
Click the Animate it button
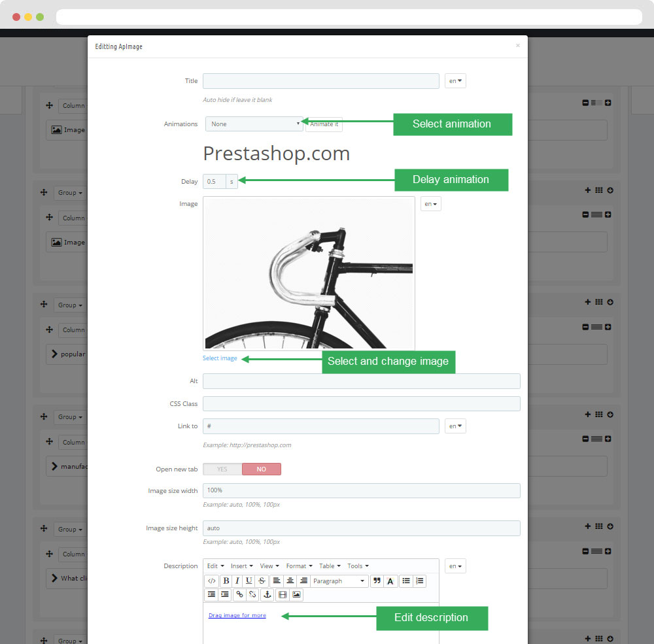324,124
